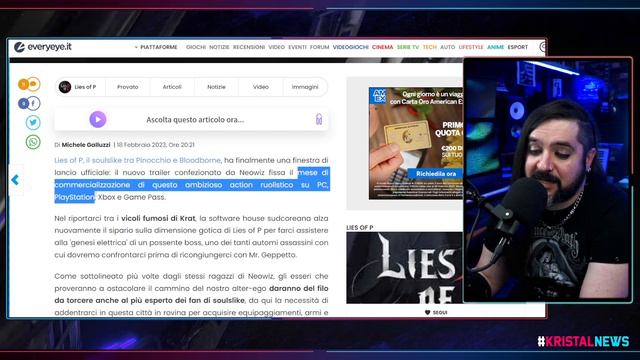Open the FORUM menu item

[x=320, y=47]
